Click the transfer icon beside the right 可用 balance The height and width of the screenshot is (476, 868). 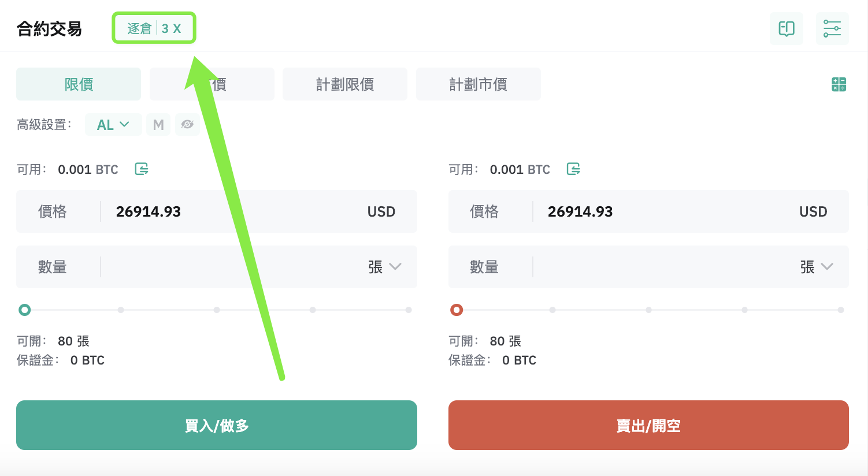[x=573, y=169]
